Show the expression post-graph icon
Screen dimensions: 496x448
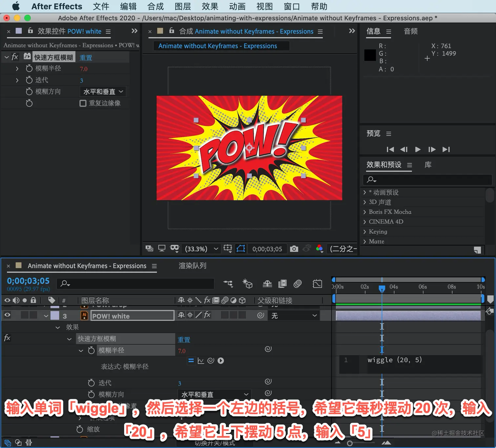coord(201,361)
